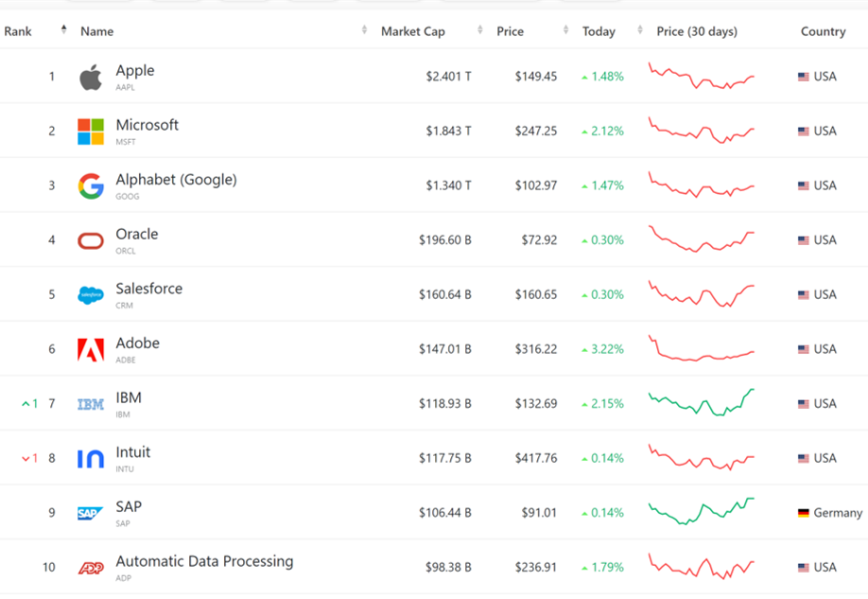
Task: Click SAP's price $91.01
Action: pyautogui.click(x=539, y=513)
